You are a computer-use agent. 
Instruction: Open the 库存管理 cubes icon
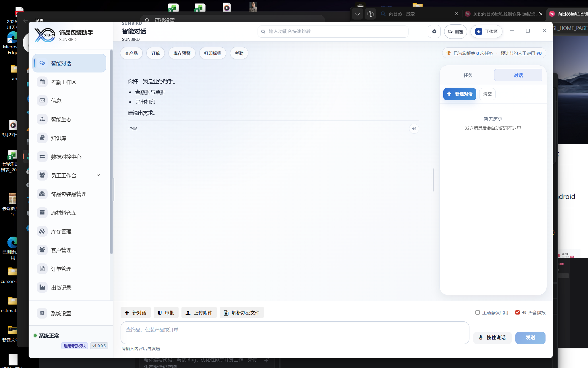click(42, 231)
